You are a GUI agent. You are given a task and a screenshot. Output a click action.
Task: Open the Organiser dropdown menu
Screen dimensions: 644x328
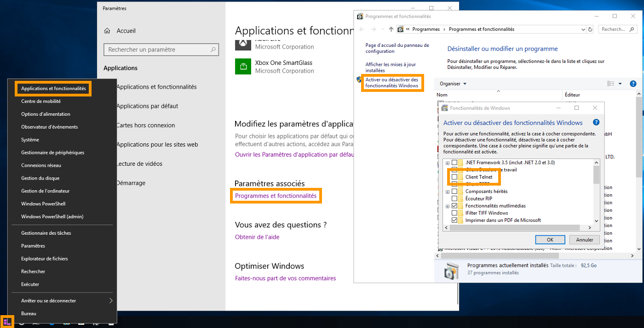[x=453, y=84]
